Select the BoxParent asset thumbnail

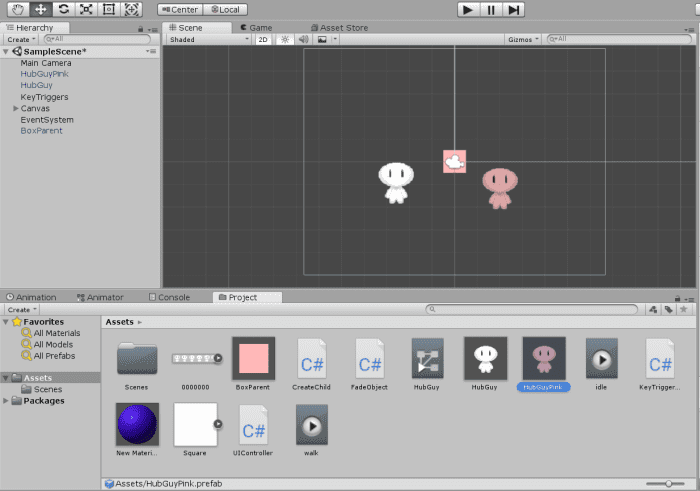[253, 358]
